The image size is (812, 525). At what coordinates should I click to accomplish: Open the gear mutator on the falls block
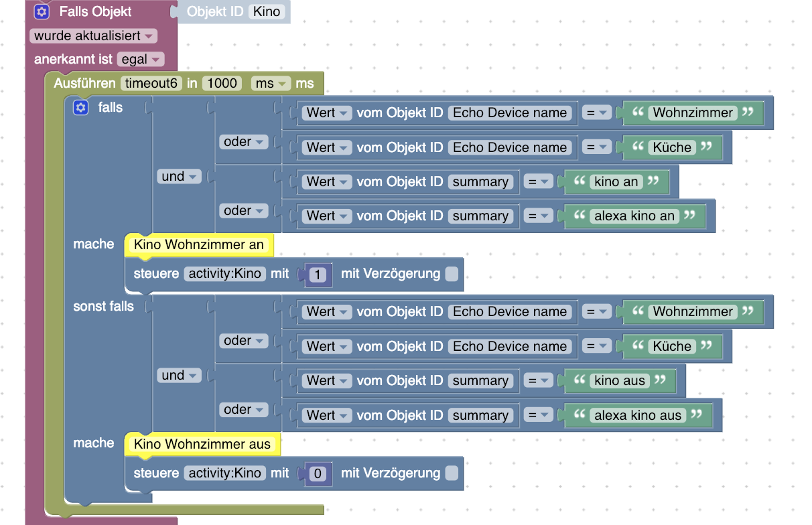pyautogui.click(x=80, y=107)
